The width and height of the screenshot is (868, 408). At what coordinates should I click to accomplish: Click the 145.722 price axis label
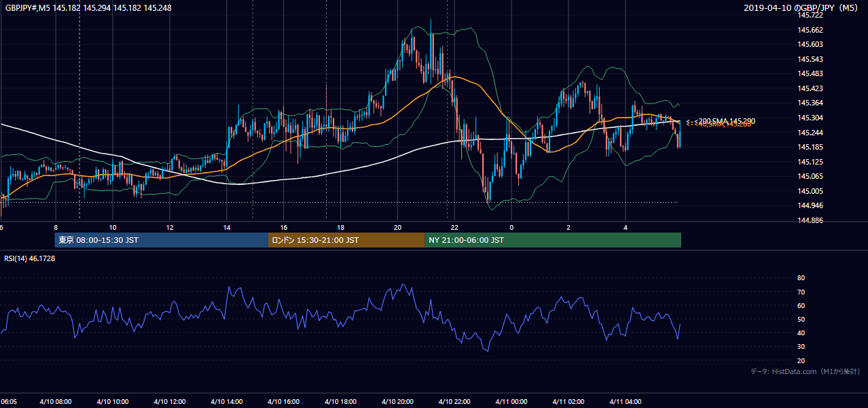[810, 15]
